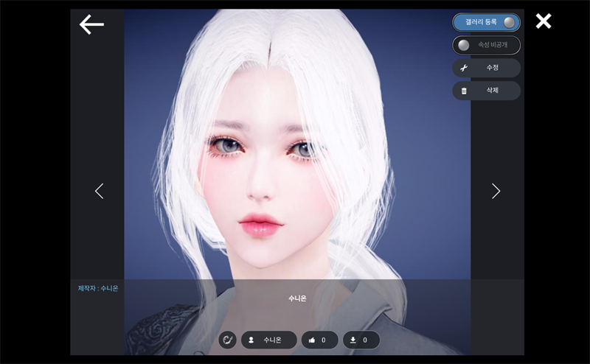Toggle the 갤러리 등록 switch
The width and height of the screenshot is (590, 364).
click(x=486, y=23)
